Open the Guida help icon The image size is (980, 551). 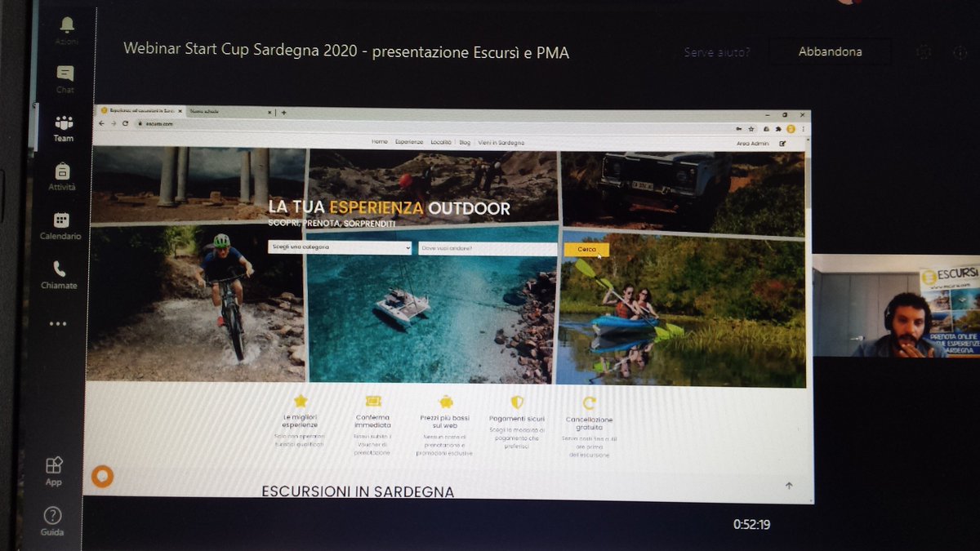click(x=52, y=521)
